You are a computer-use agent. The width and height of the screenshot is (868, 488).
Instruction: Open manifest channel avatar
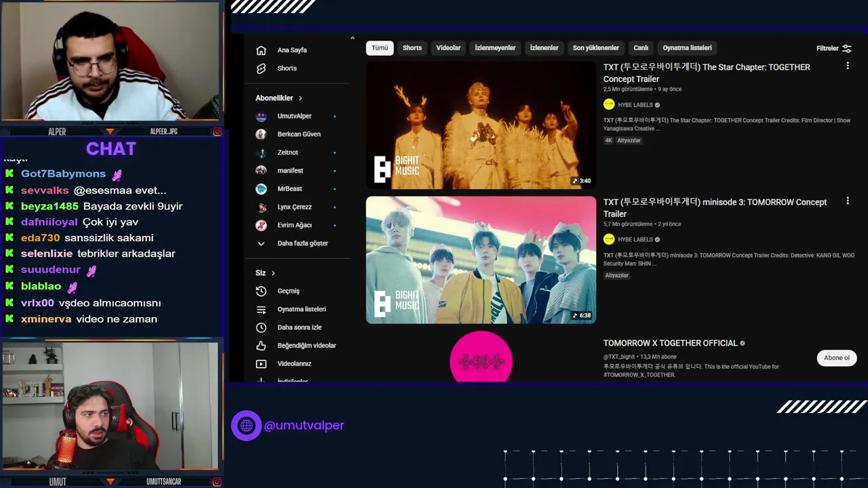pyautogui.click(x=261, y=171)
